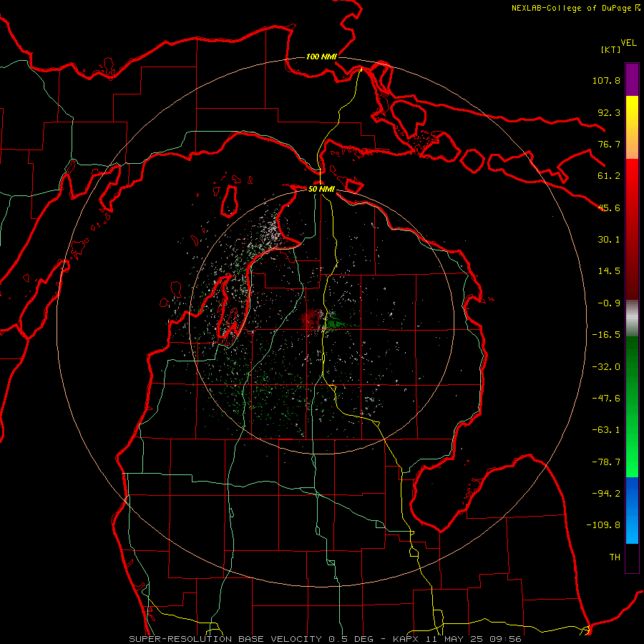Click the -78.7 velocity scale value
This screenshot has width=644, height=644.
[x=606, y=462]
